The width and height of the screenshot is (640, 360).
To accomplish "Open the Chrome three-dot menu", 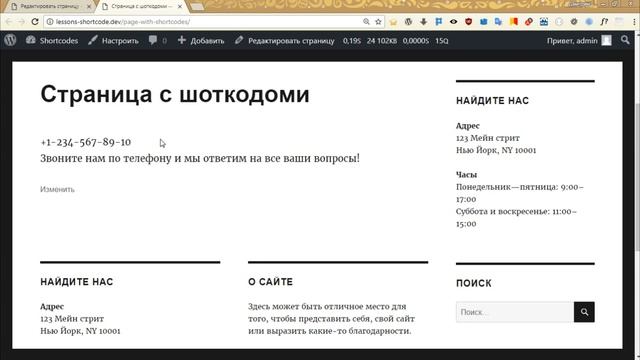I will 634,22.
